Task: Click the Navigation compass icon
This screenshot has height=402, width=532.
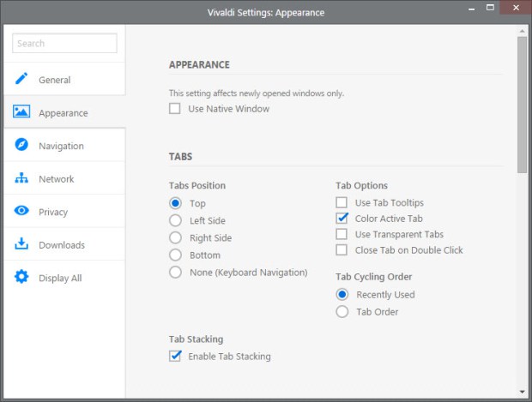Action: click(21, 144)
